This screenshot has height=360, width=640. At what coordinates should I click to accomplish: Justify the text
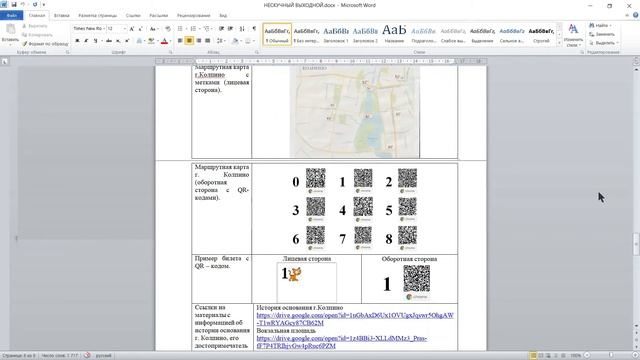click(207, 41)
